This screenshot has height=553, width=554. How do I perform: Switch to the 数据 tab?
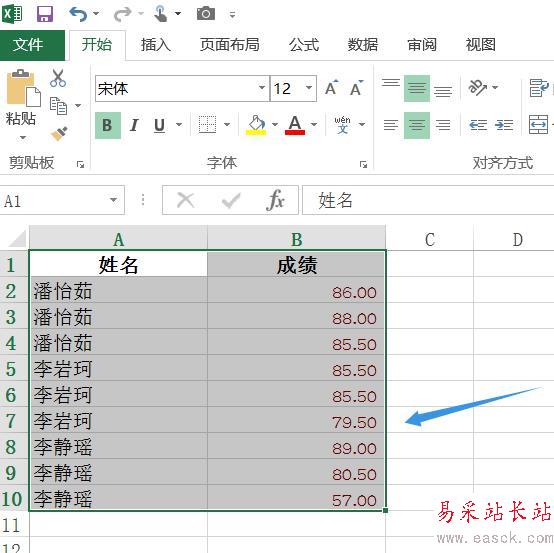pos(363,45)
